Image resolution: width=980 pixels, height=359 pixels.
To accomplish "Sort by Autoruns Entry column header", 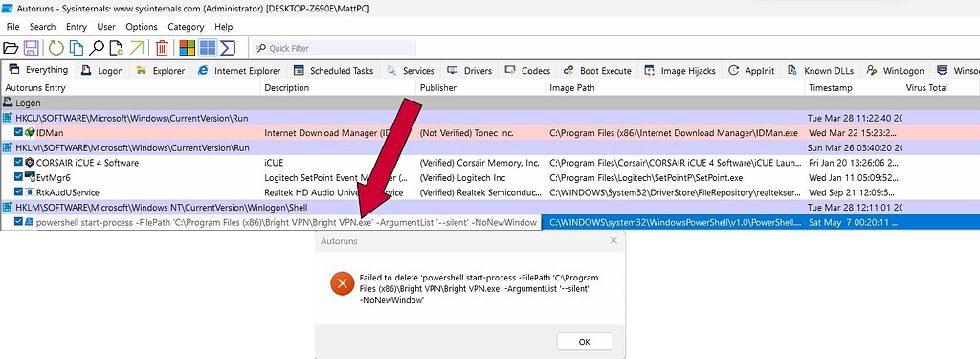I will [130, 87].
